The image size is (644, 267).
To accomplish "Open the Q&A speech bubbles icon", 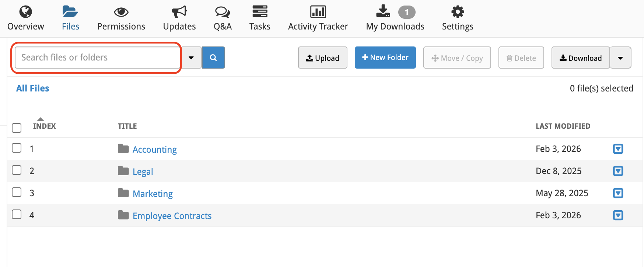I will point(223,12).
